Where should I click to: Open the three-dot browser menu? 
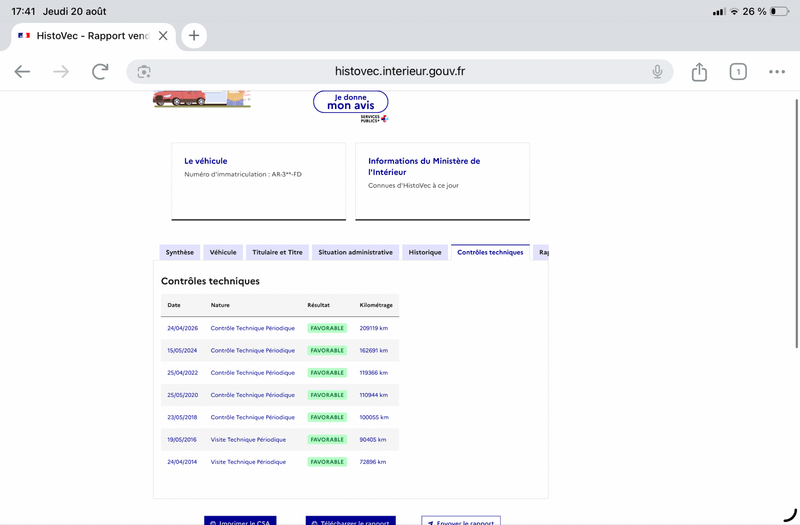click(777, 72)
